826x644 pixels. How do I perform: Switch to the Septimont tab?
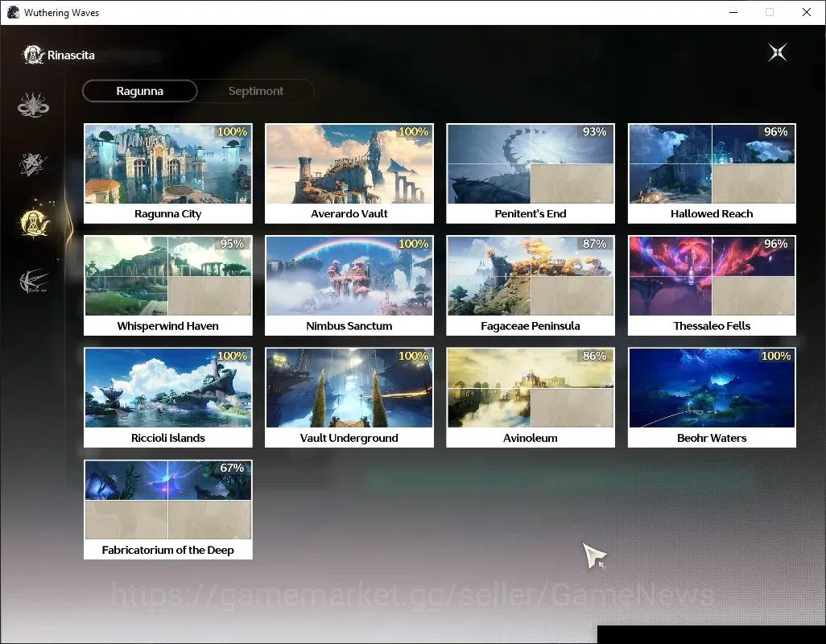pyautogui.click(x=256, y=91)
